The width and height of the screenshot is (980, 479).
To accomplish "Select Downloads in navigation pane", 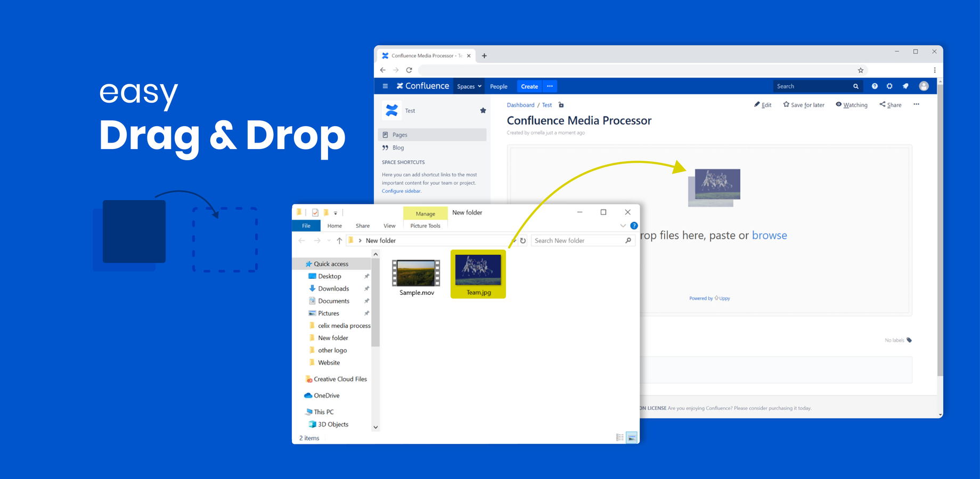I will 333,288.
